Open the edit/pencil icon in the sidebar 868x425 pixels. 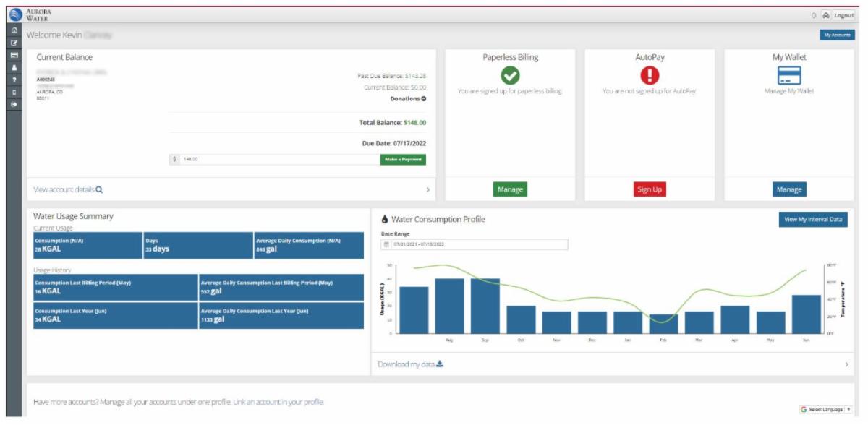click(x=13, y=43)
